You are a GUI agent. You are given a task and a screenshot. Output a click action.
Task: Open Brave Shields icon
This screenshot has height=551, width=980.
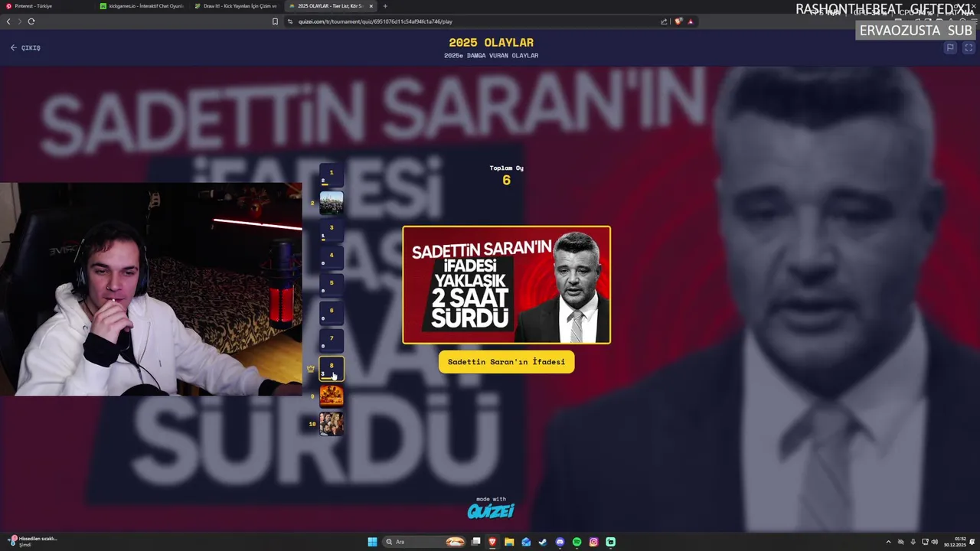coord(678,21)
